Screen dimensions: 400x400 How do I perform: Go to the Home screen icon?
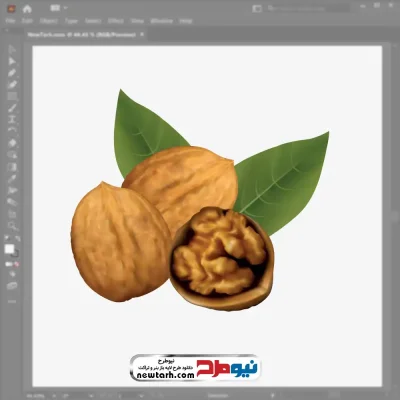coord(27,9)
